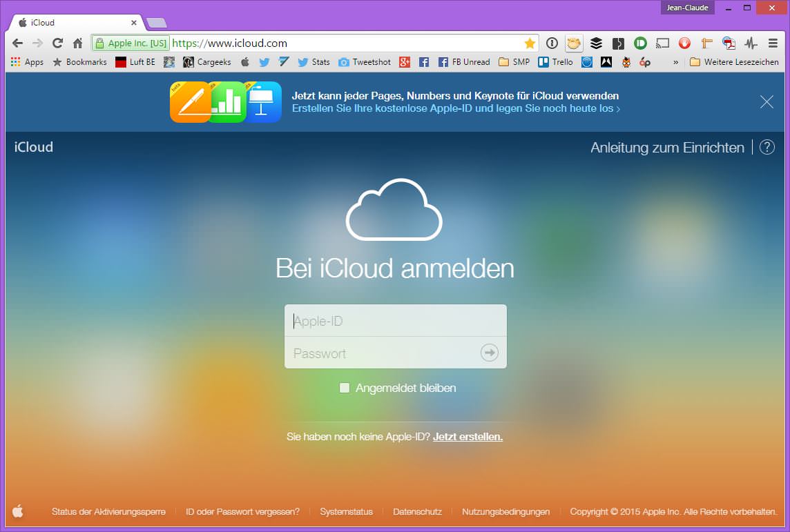The width and height of the screenshot is (790, 532).
Task: Click the Jetzt erstellen link
Action: click(x=468, y=437)
